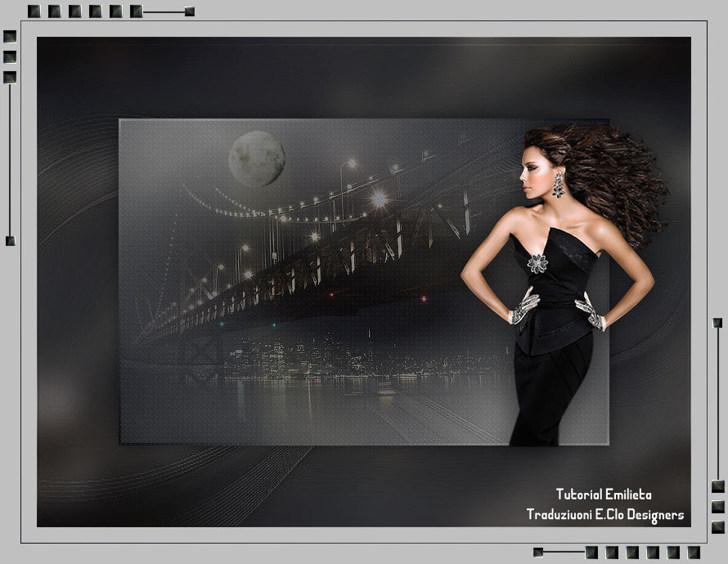
Task: Click the full moon in the night sky
Action: click(257, 159)
